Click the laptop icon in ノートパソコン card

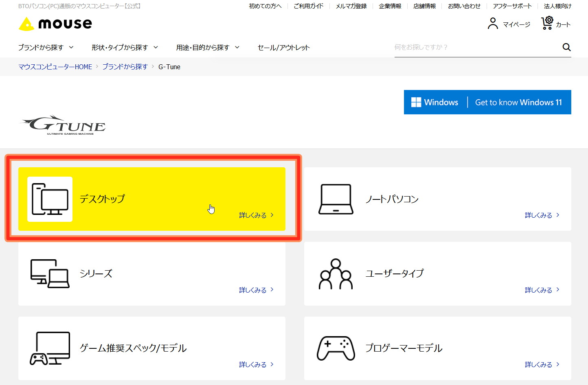[336, 199]
